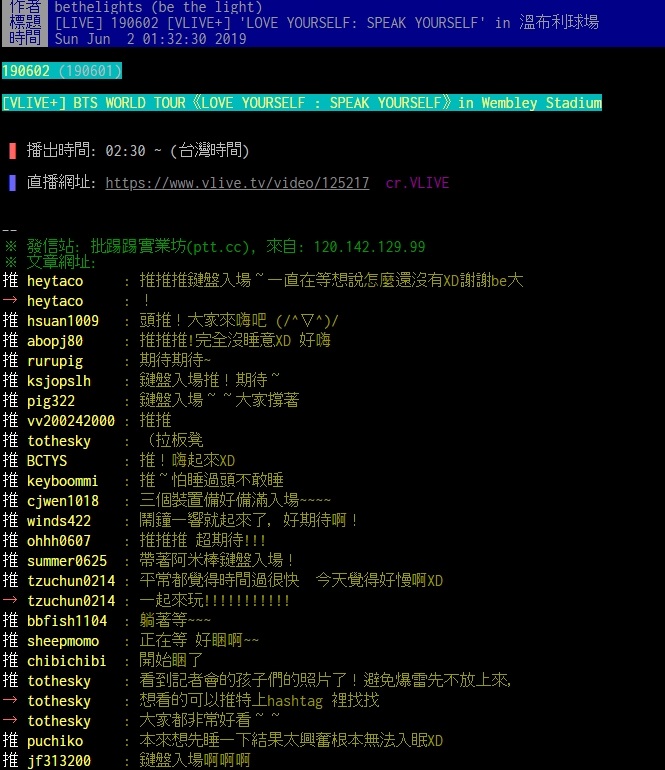Click the title line with [LIVE] 190602

coord(326,23)
